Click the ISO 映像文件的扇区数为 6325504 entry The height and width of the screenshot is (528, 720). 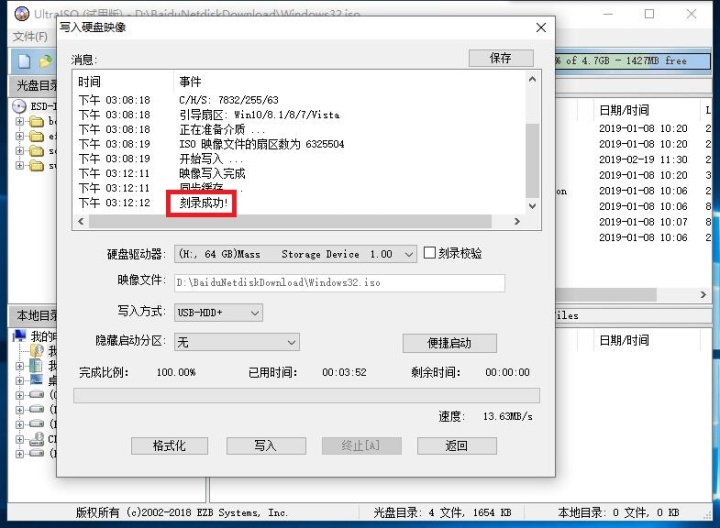click(x=261, y=144)
